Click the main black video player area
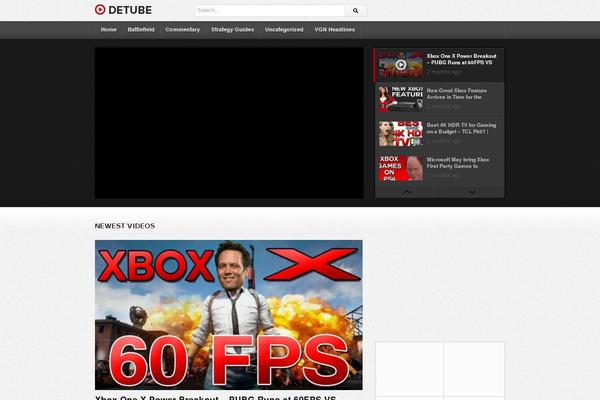The image size is (600, 400). [x=229, y=123]
